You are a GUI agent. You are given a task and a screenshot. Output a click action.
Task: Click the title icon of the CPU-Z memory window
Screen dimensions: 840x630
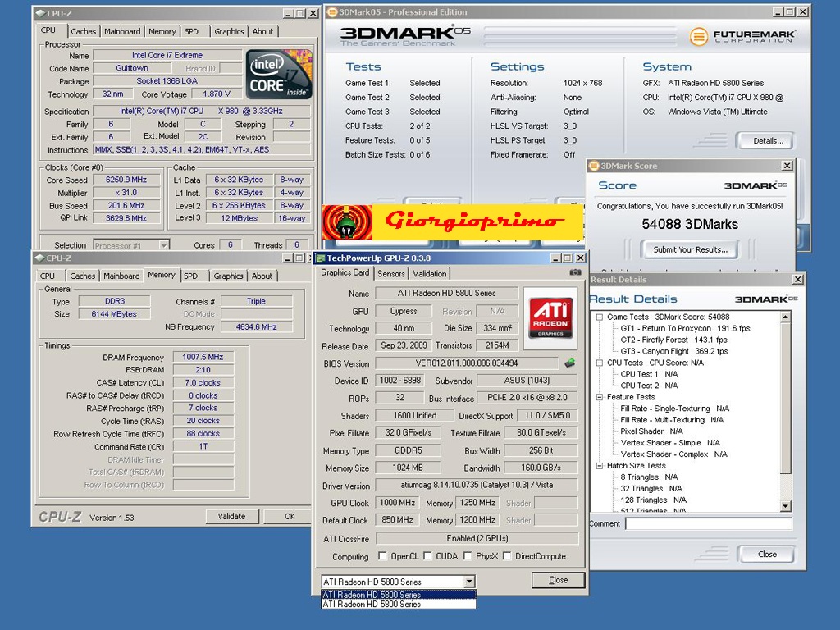(x=40, y=258)
